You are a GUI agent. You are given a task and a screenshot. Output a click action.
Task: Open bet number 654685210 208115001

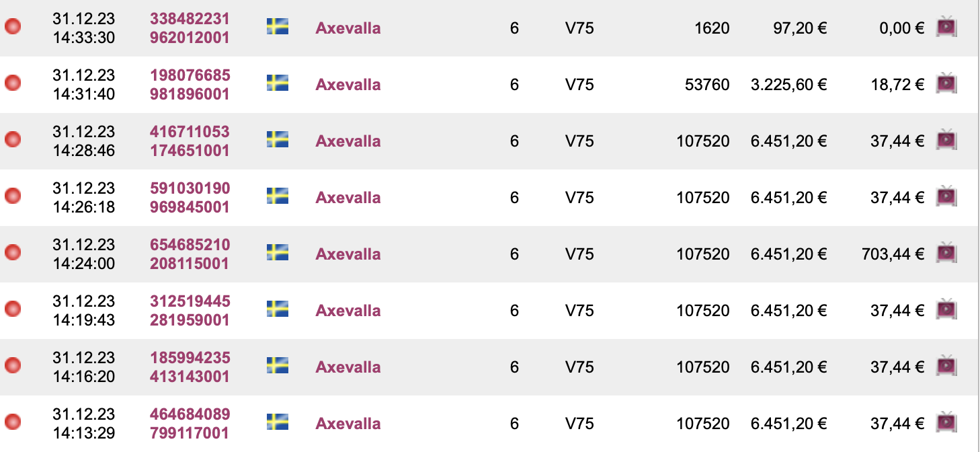point(190,254)
